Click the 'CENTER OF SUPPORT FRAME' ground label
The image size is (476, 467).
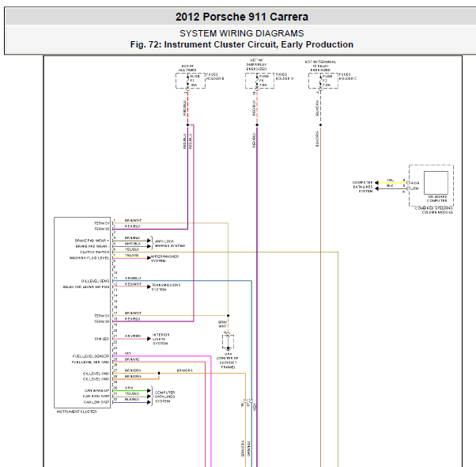(x=228, y=363)
